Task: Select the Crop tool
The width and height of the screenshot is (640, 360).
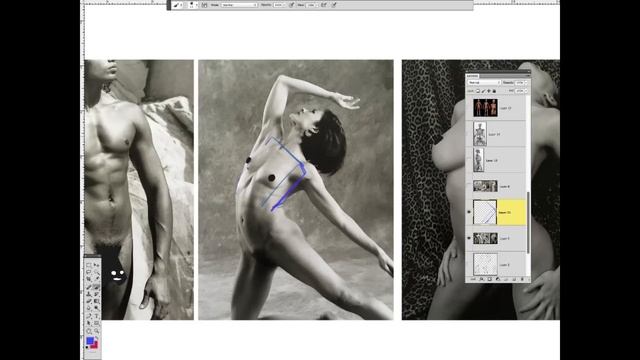Action: point(89,279)
